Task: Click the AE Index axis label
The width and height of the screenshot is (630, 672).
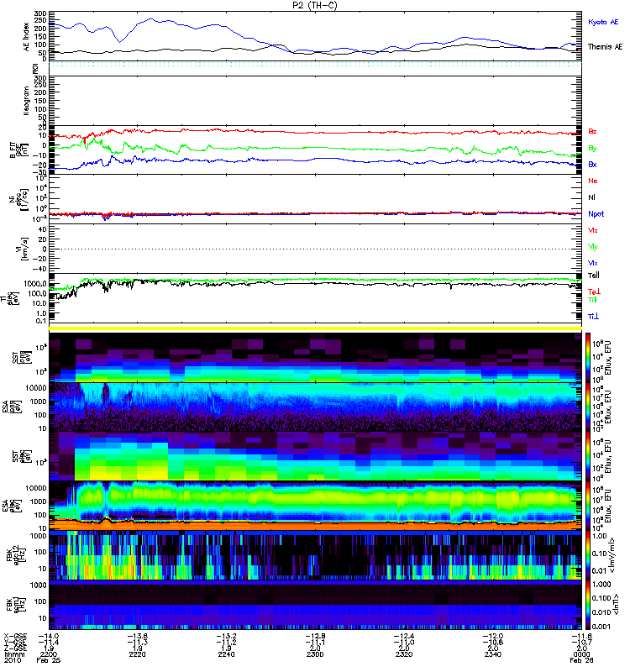Action: (x=26, y=37)
